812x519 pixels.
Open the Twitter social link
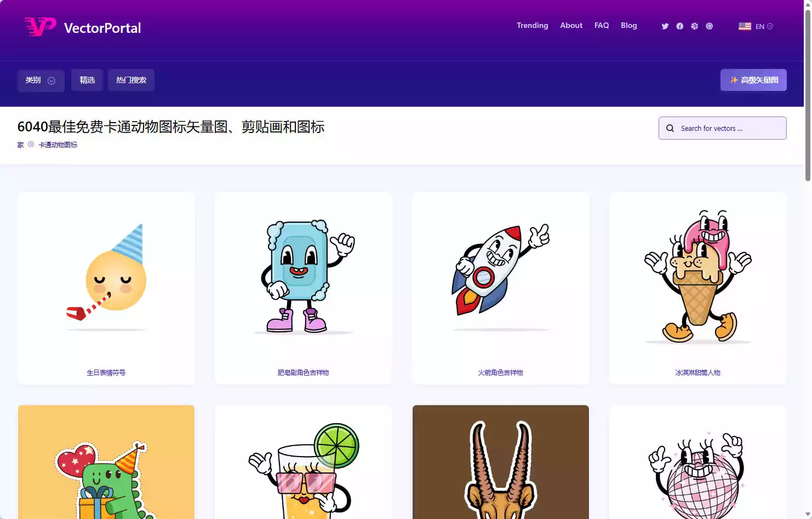[x=665, y=26]
